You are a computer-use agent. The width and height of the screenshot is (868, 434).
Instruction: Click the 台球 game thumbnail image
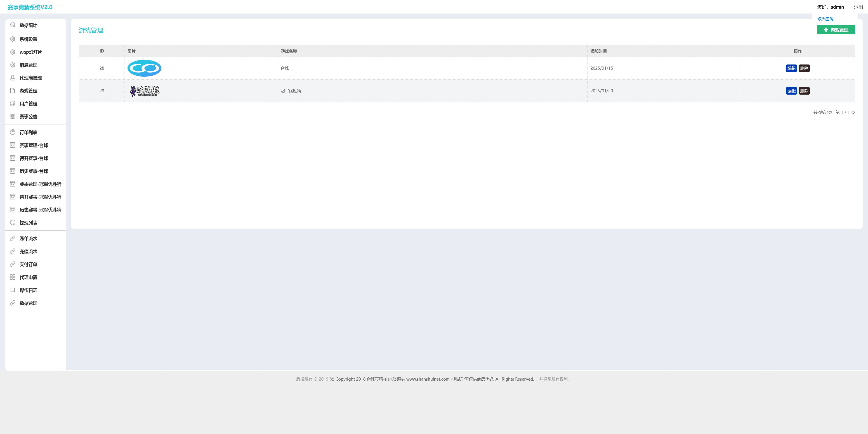click(x=144, y=68)
